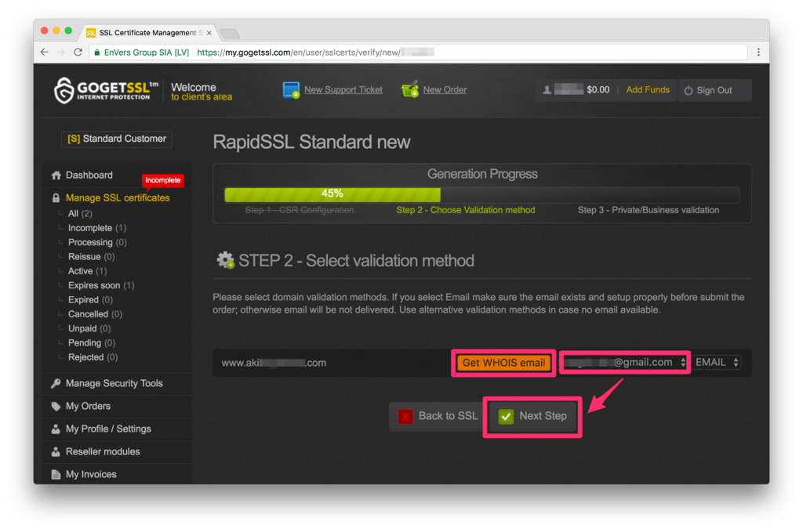803x532 pixels.
Task: Close the SSL Certificate Management tab
Action: [209, 33]
